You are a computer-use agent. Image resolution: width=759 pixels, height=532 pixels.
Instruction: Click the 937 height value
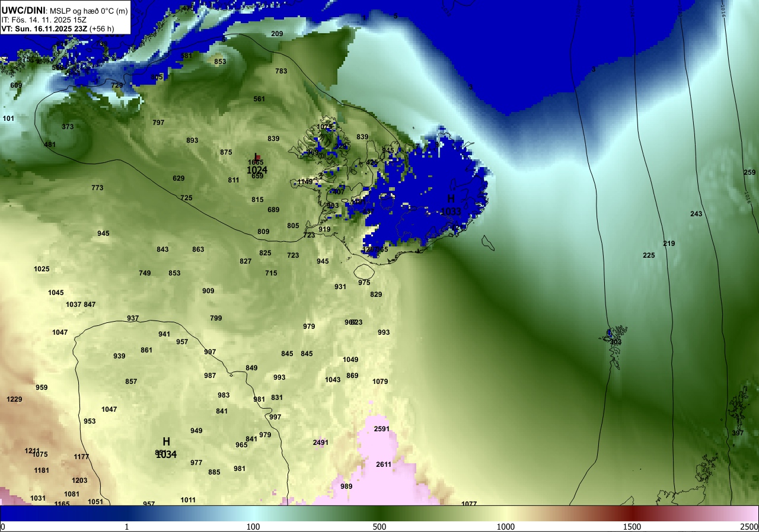tap(133, 318)
